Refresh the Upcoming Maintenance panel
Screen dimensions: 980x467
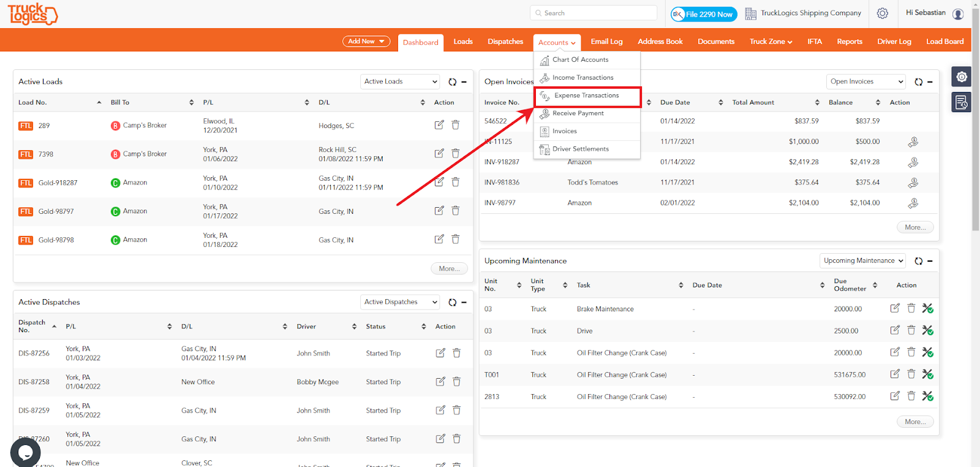(918, 261)
